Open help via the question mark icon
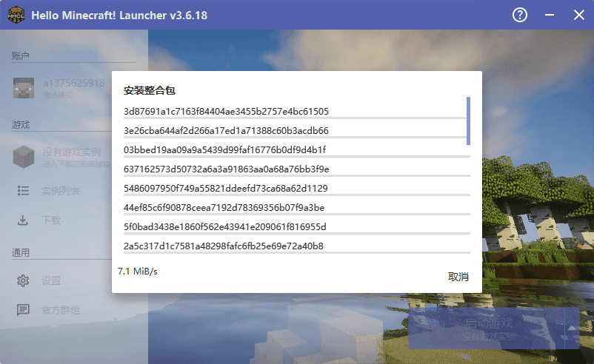594x364 pixels. pos(520,15)
